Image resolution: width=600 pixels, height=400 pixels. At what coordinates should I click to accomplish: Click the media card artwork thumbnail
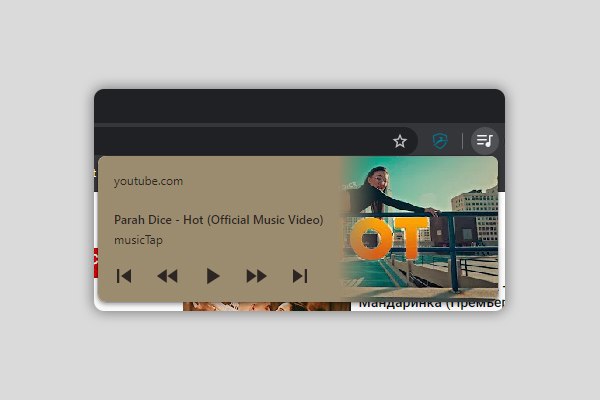[419, 228]
